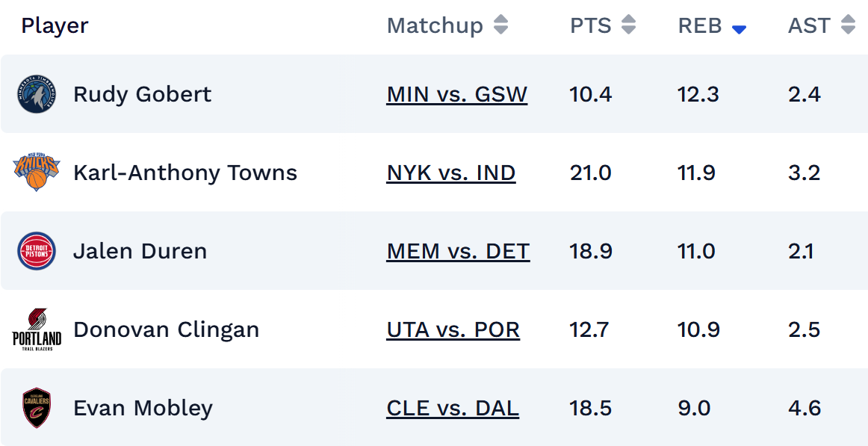Toggle REB descending sort arrow

pyautogui.click(x=739, y=29)
